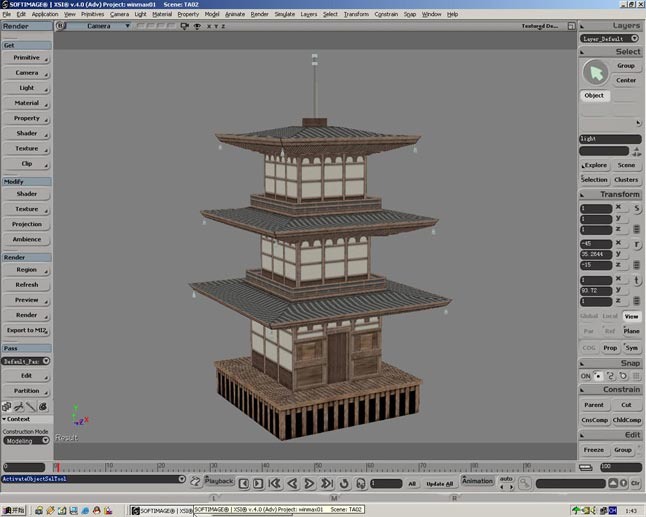The height and width of the screenshot is (517, 646).
Task: Toggle Object selection filter
Action: pos(594,96)
